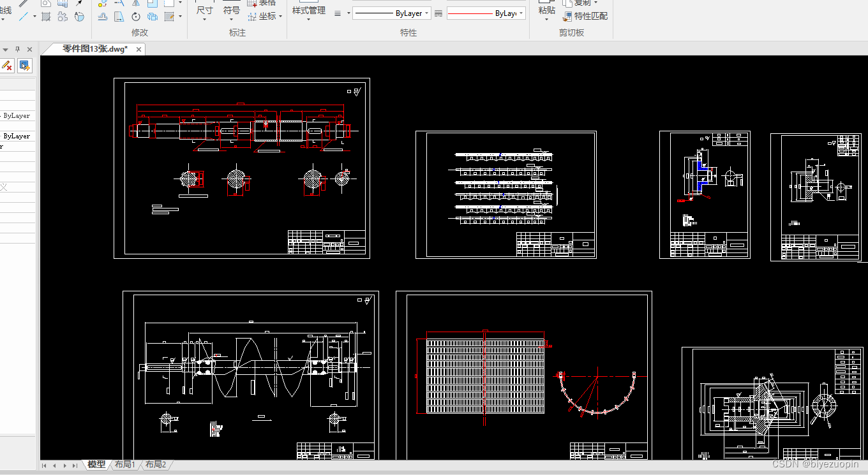Click the 特性匹配 match properties button
Screen dimensions: 868x475
585,17
